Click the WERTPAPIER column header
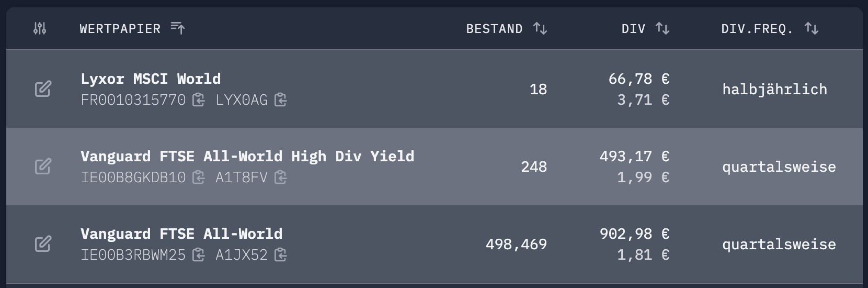 [120, 29]
